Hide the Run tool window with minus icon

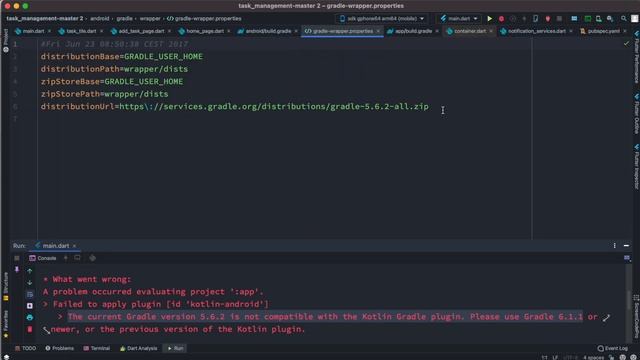[x=626, y=246]
